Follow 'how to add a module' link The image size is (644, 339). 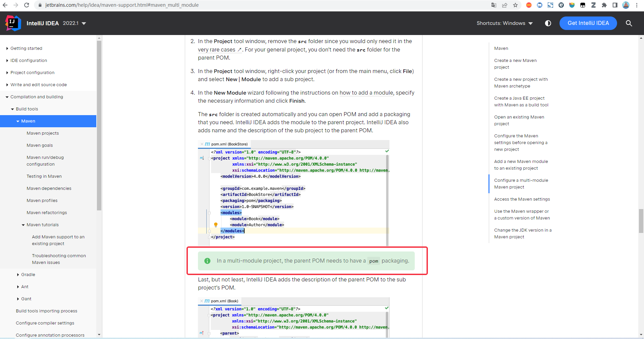(366, 93)
